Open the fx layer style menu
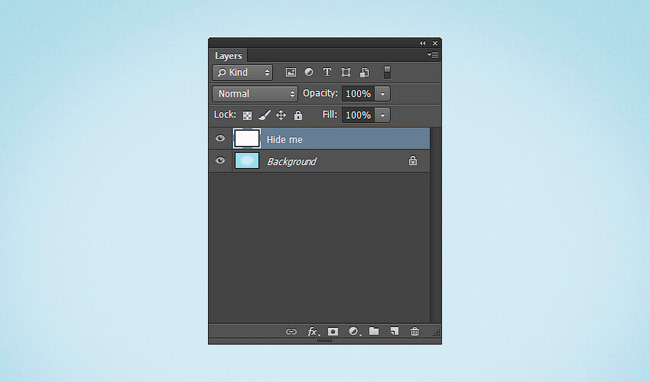Image resolution: width=650 pixels, height=382 pixels. coord(313,331)
